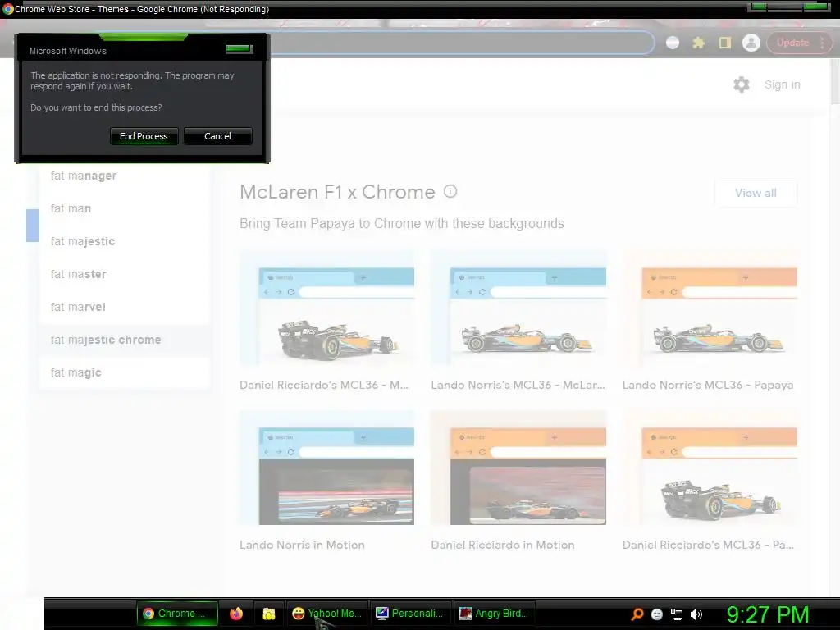Launch Firefox from the taskbar
Screen dimensions: 840x630
coord(235,614)
